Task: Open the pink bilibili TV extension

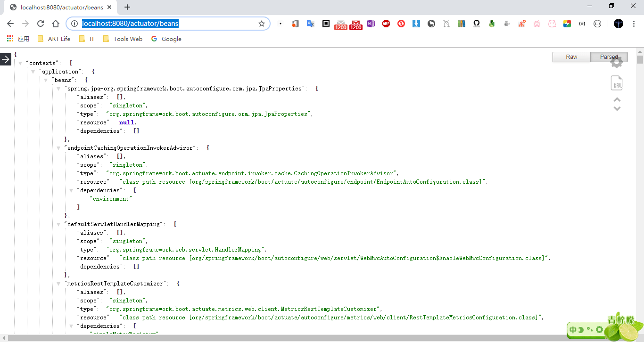Action: coord(537,24)
